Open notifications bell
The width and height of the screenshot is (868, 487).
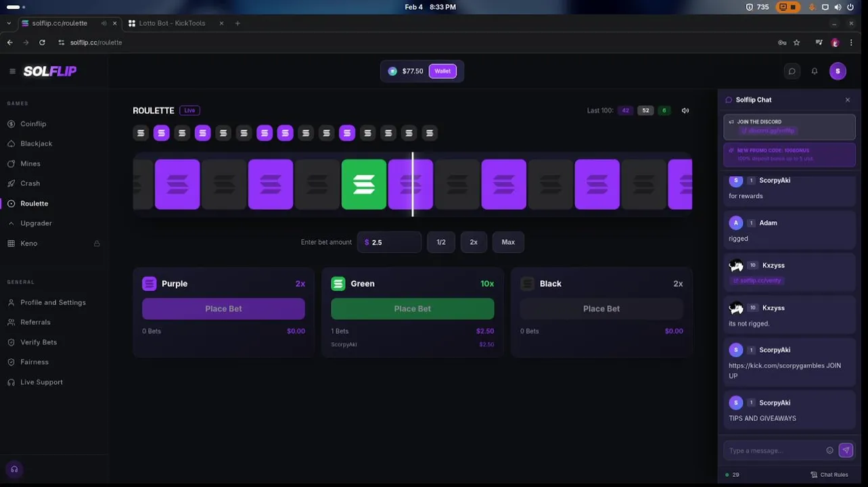click(x=815, y=71)
